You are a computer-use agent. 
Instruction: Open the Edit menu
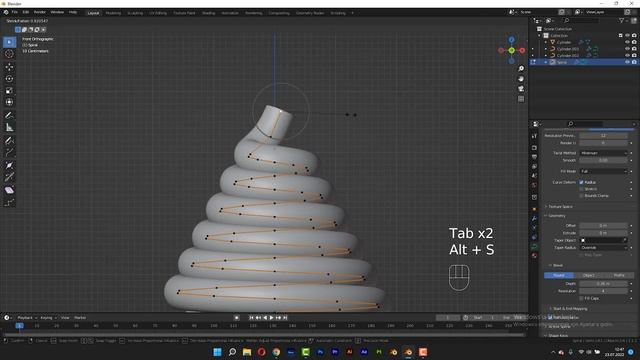click(x=26, y=13)
